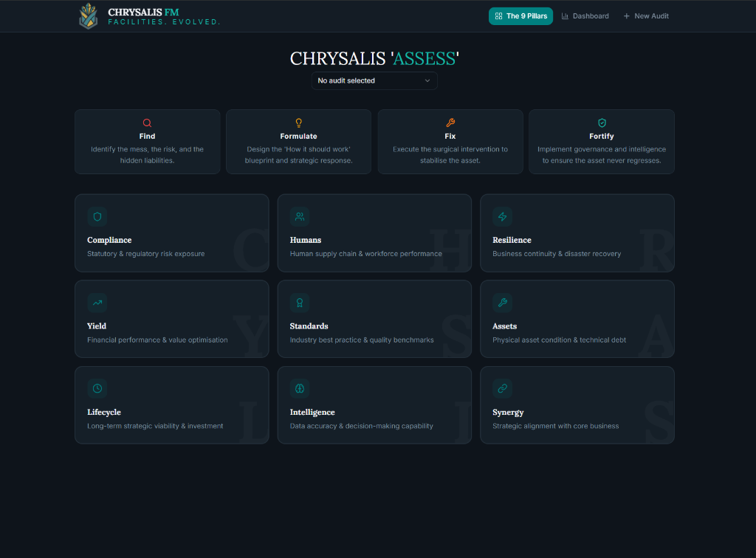
Task: Click the CHRYSALIS 'ASSESS' page heading
Action: click(374, 59)
